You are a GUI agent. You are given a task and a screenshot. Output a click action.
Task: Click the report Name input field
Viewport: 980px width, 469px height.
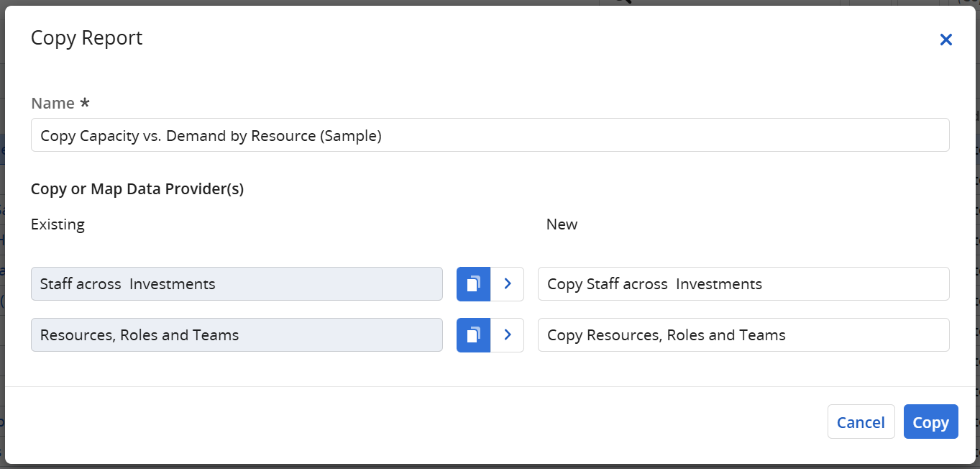click(490, 135)
